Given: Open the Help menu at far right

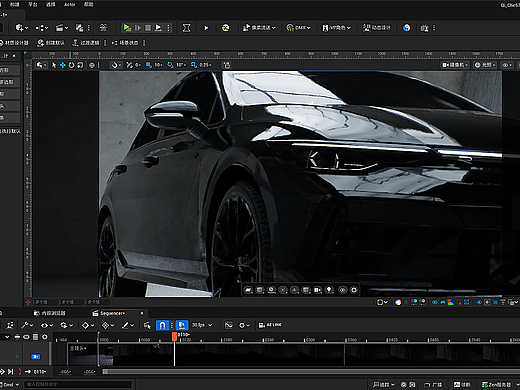Looking at the screenshot, I should 89,5.
